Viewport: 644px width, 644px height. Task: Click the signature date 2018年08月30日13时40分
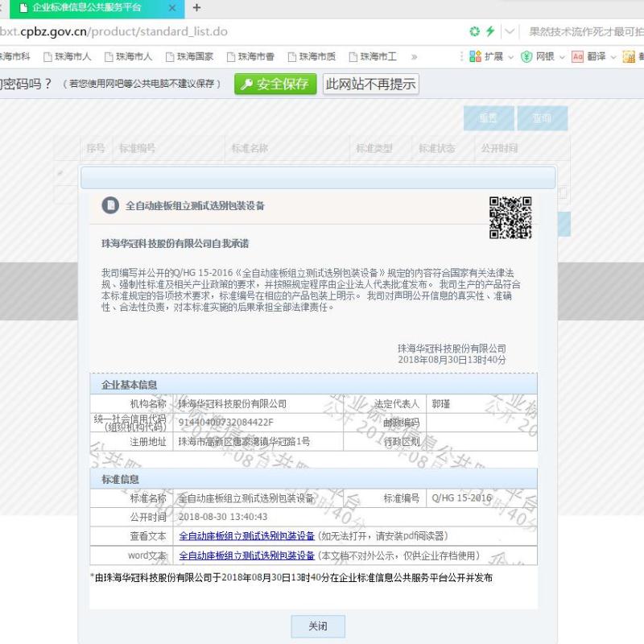452,360
